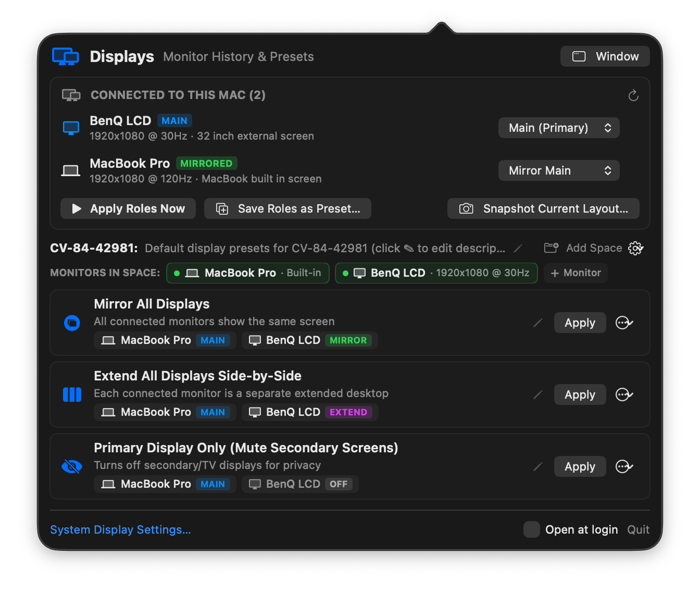
Task: Edit the Primary Display Only preset
Action: point(538,467)
